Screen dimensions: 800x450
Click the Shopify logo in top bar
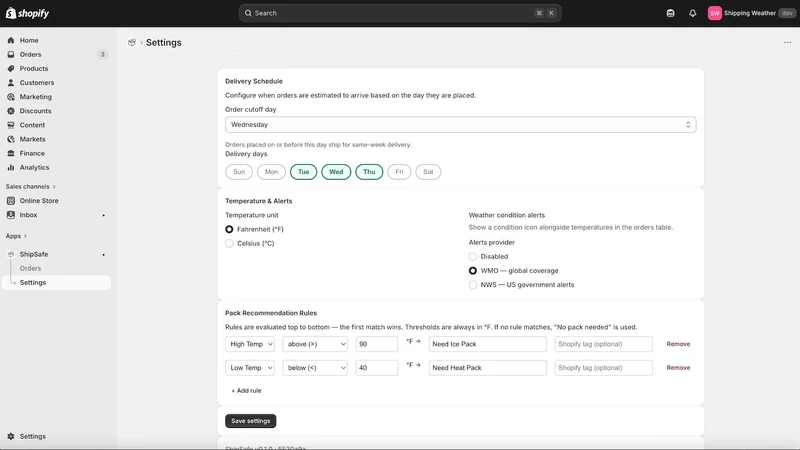tap(28, 13)
